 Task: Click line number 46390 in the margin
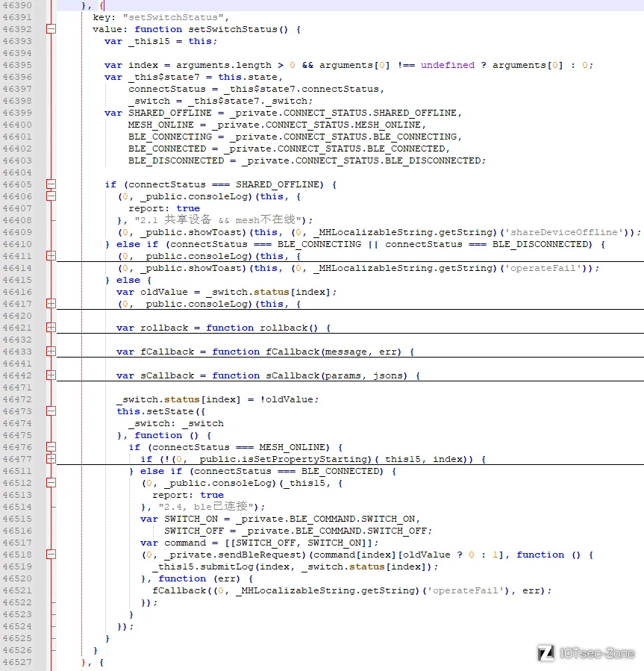17,5
